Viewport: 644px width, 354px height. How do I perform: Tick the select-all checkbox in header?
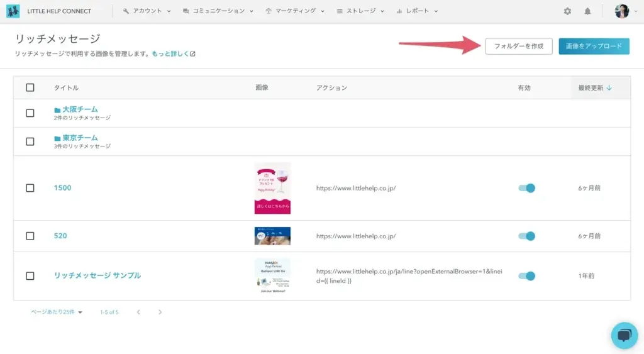point(30,87)
